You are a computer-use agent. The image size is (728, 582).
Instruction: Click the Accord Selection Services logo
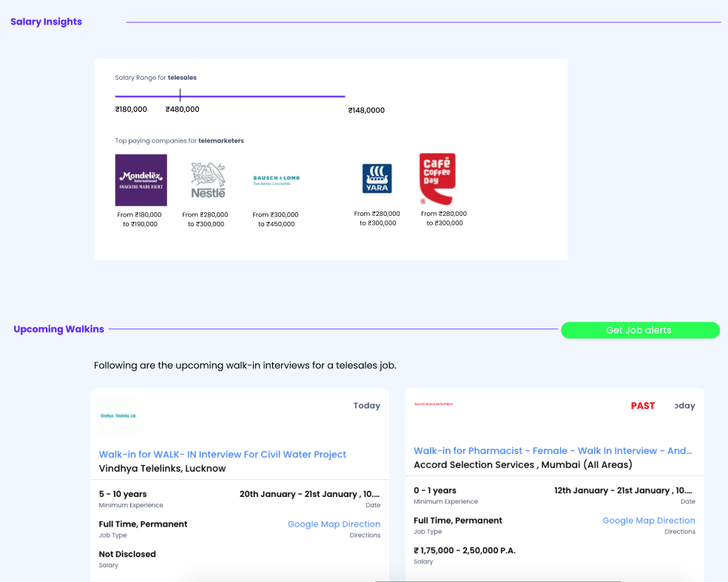[x=434, y=404]
